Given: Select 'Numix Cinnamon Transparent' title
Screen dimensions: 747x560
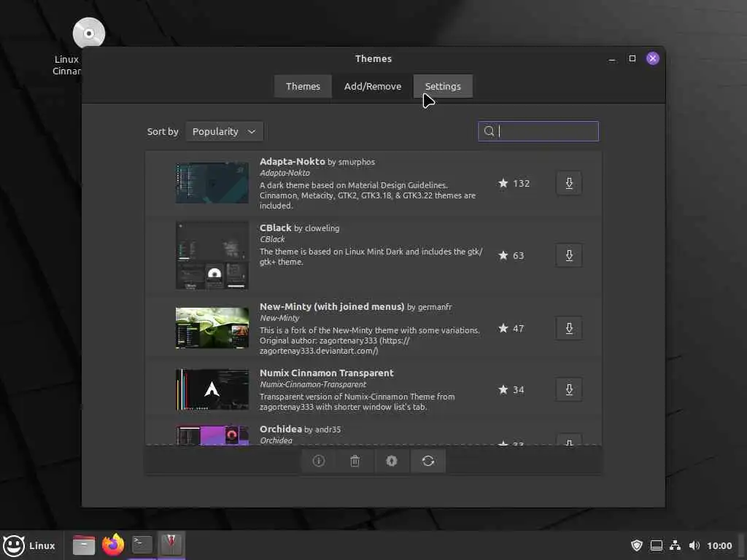Looking at the screenshot, I should [326, 373].
